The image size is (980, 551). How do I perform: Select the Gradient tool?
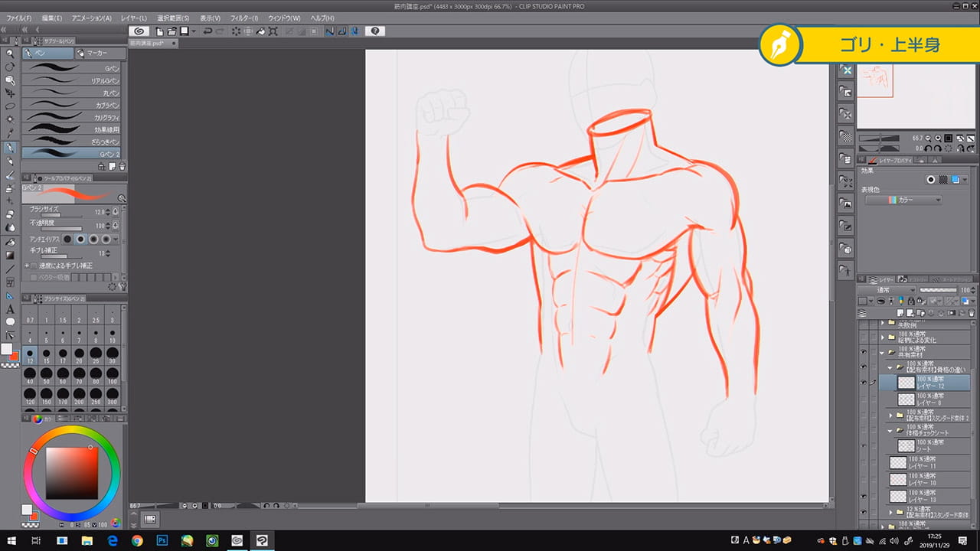(10, 255)
